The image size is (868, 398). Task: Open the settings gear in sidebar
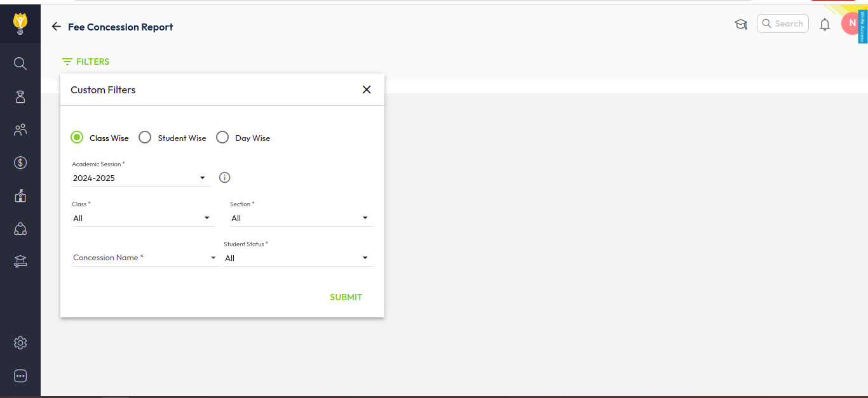point(20,343)
